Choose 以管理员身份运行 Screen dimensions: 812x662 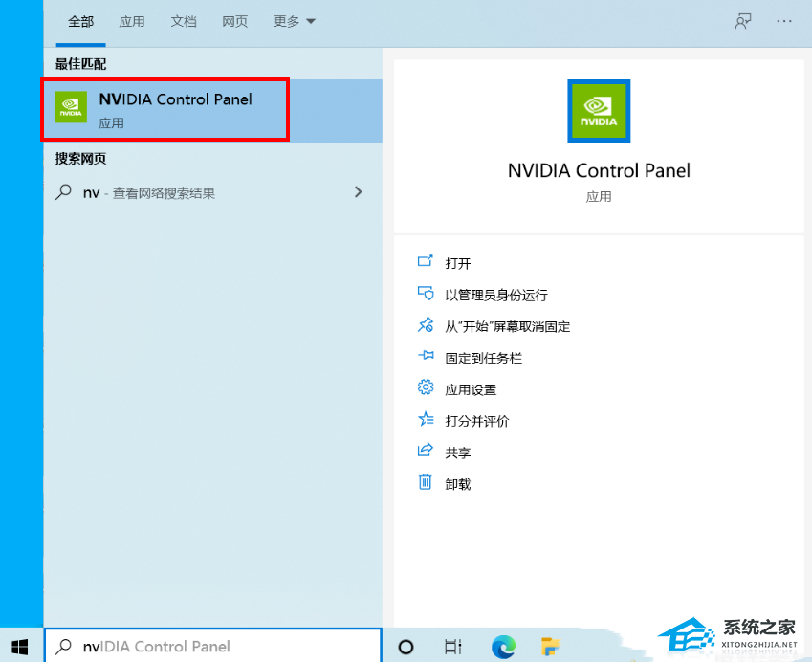496,296
